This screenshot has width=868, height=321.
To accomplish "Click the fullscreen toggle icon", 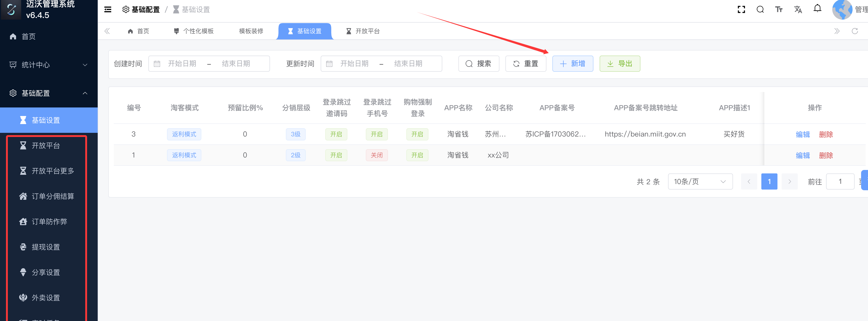I will (741, 9).
